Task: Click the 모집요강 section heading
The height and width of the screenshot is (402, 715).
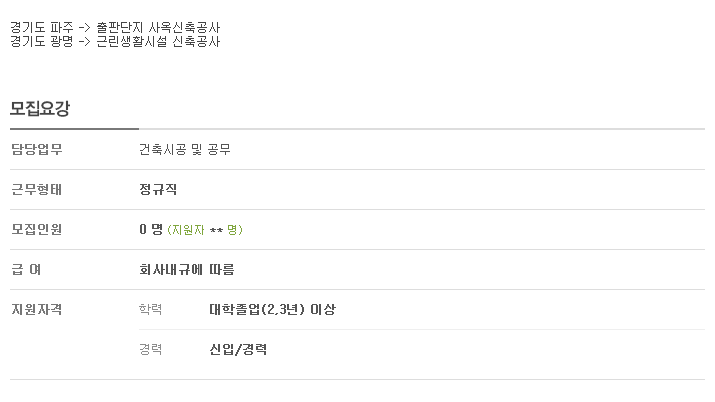Action: 40,108
